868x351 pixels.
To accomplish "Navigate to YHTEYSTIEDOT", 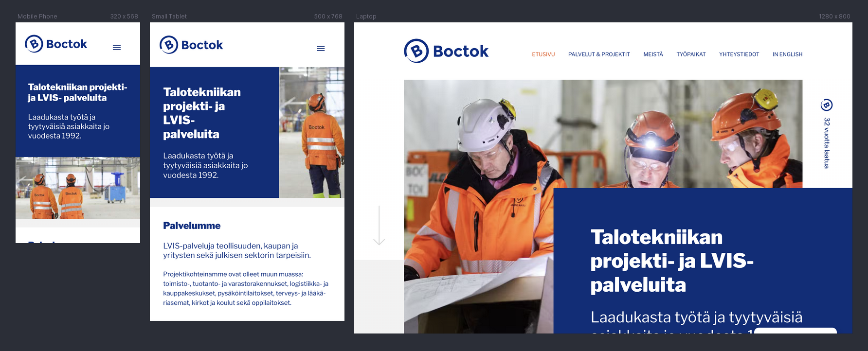I will coord(739,54).
